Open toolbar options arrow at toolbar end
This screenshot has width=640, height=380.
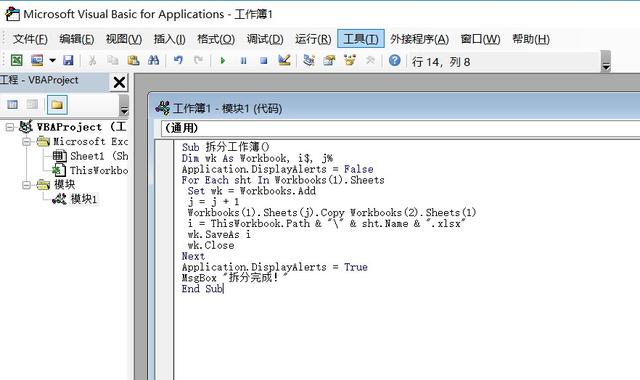point(606,62)
